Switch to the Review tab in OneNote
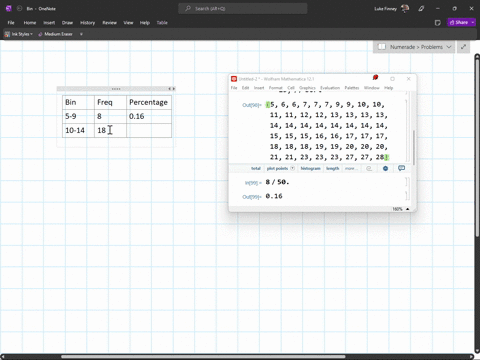Image resolution: width=480 pixels, height=360 pixels. click(x=109, y=23)
